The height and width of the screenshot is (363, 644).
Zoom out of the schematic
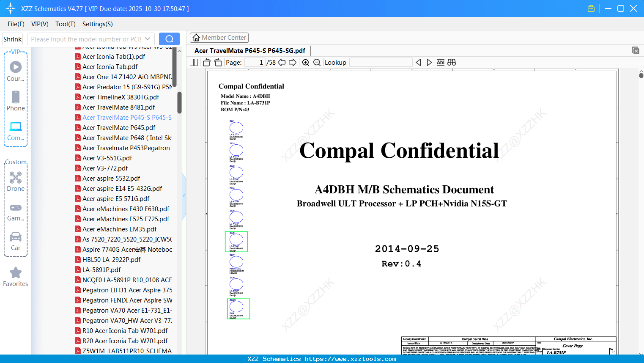(317, 63)
